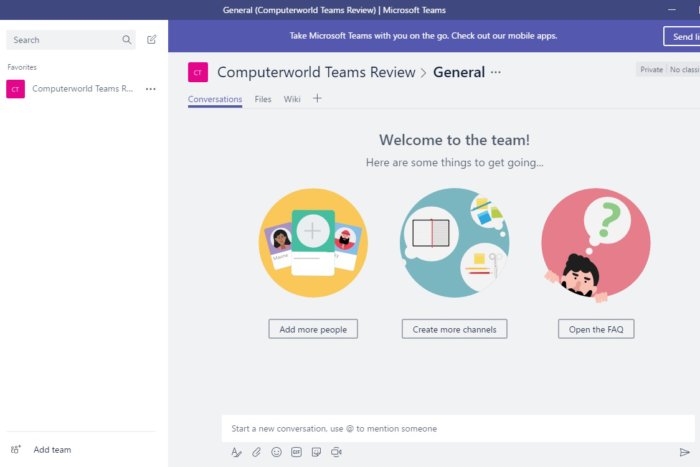Click the Add more people button
700x467 pixels.
[x=313, y=329]
